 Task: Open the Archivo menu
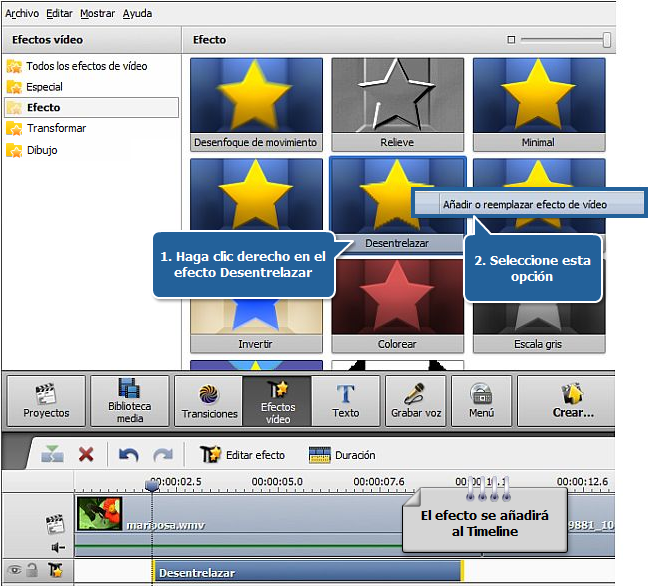tap(23, 13)
